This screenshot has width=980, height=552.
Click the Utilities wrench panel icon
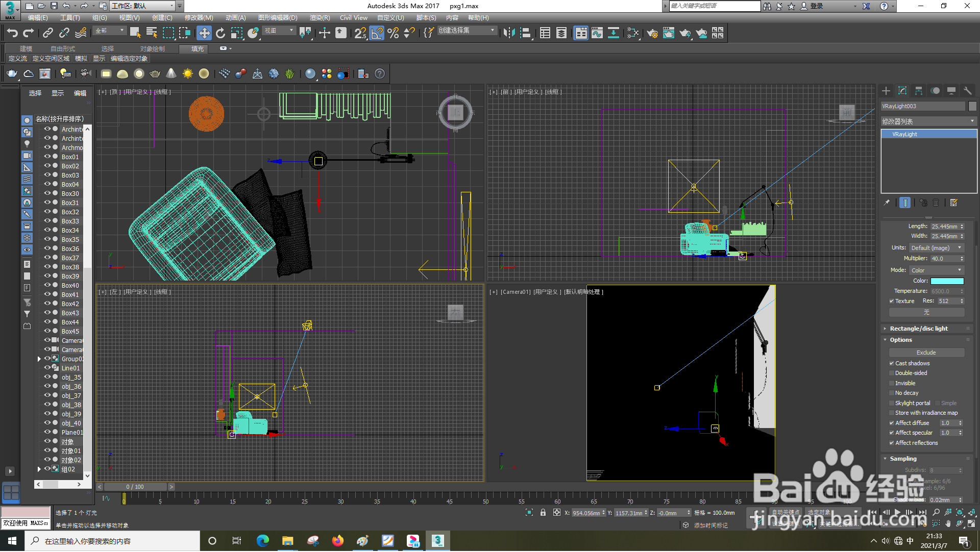pyautogui.click(x=967, y=91)
